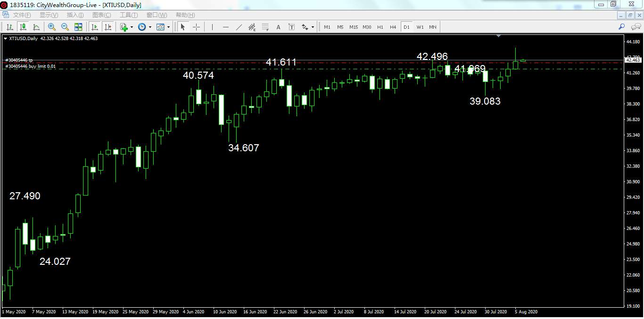Zoom in on the chart
This screenshot has width=644, height=319.
point(52,27)
